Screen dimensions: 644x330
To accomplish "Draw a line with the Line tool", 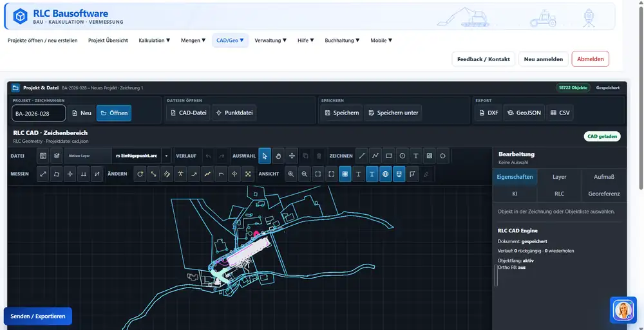I will pos(361,156).
